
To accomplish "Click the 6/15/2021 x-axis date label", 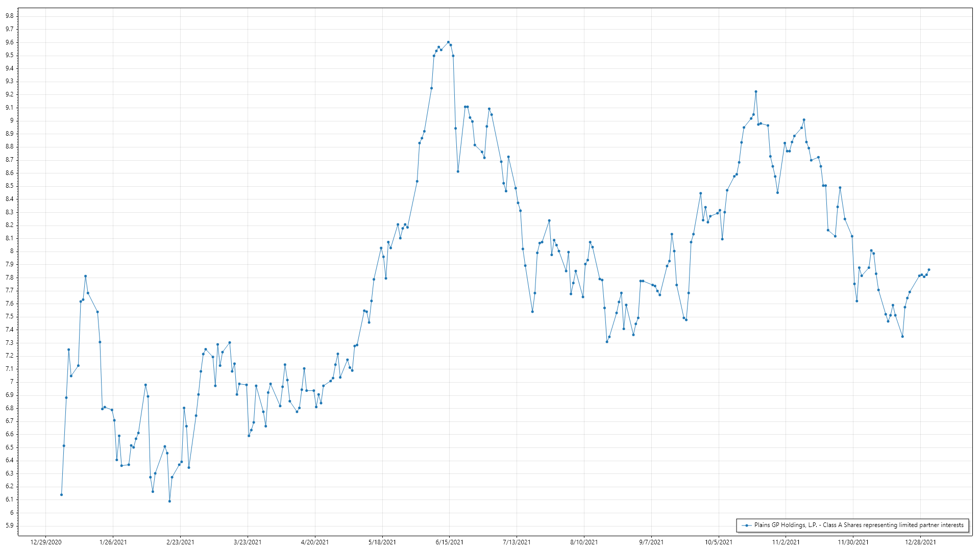I will click(x=449, y=542).
